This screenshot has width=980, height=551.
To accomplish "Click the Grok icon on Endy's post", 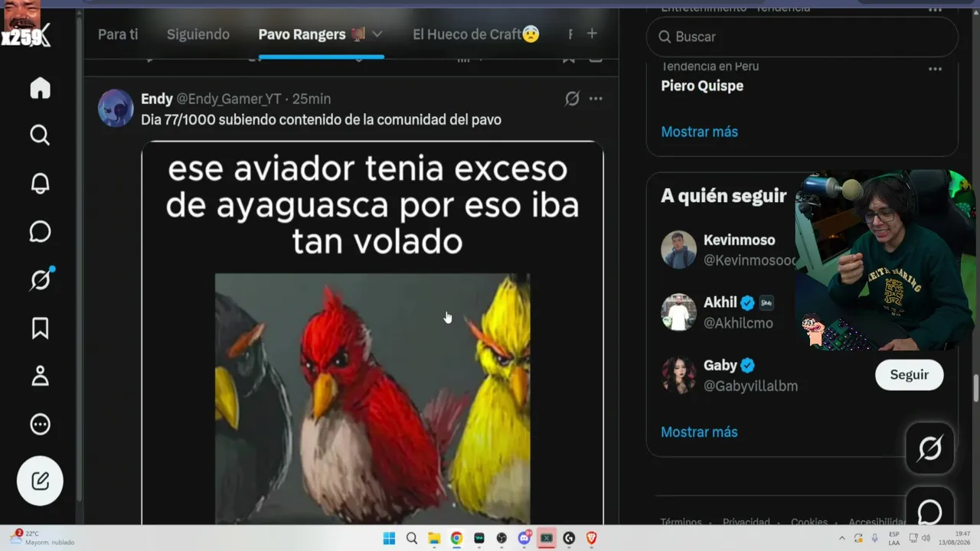I will point(572,99).
